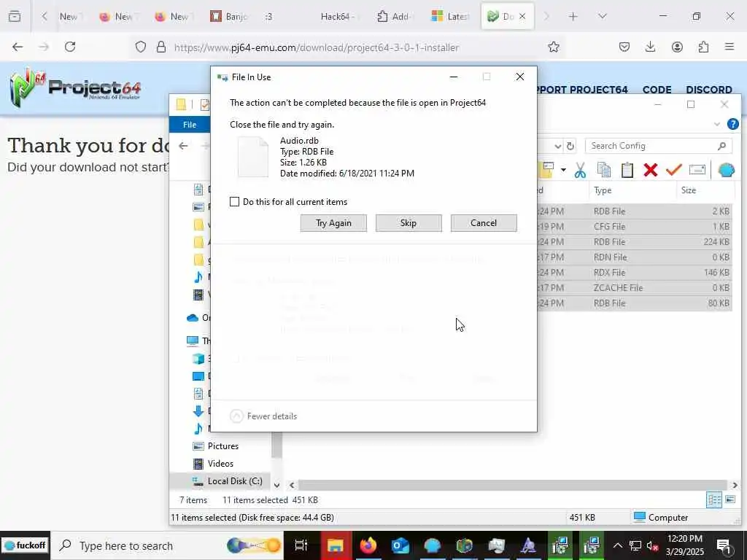The width and height of the screenshot is (747, 560).
Task: Switch to the Latest tab
Action: point(449,16)
